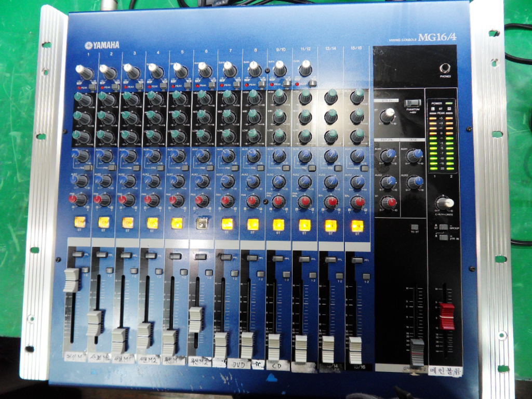This screenshot has width=532, height=399.
Task: Click channel 3 AUX1 send knob
Action: pos(130,156)
